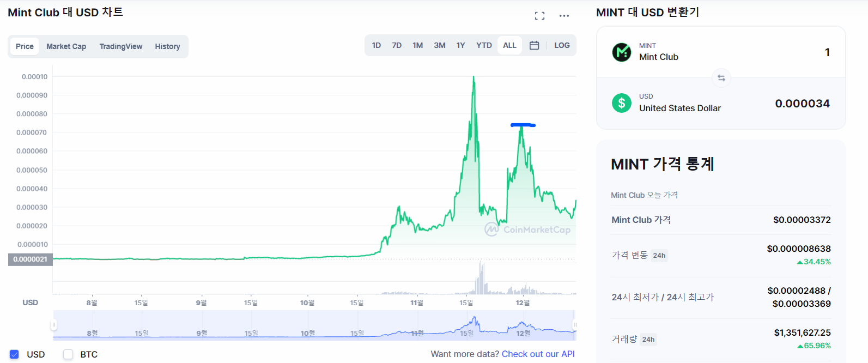Click the Mint Club 대 USD 차트 heading

pyautogui.click(x=65, y=12)
